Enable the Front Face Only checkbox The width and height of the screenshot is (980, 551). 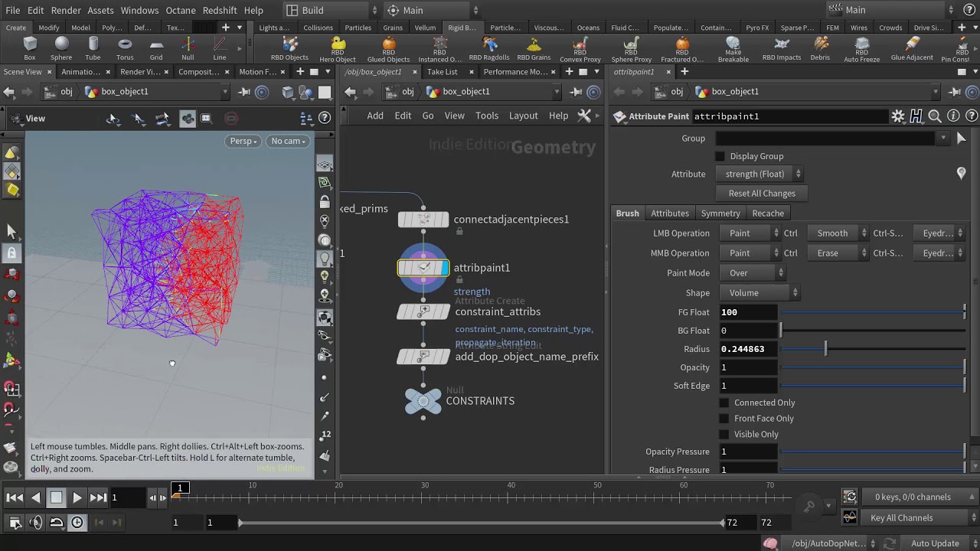tap(724, 419)
